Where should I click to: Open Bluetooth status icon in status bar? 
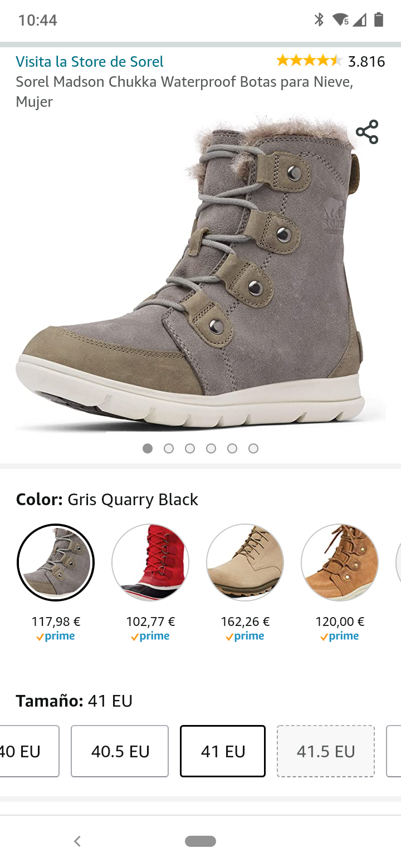coord(319,20)
